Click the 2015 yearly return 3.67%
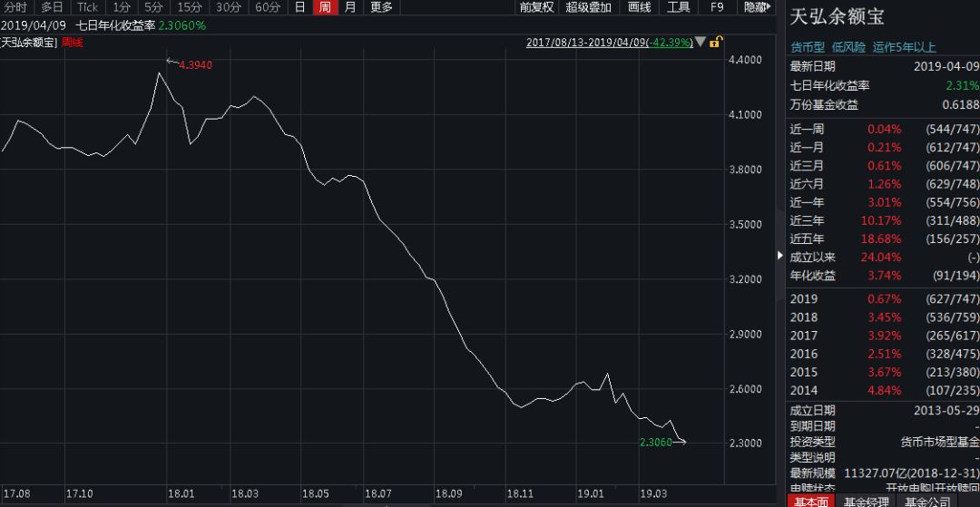This screenshot has height=507, width=980. point(884,372)
